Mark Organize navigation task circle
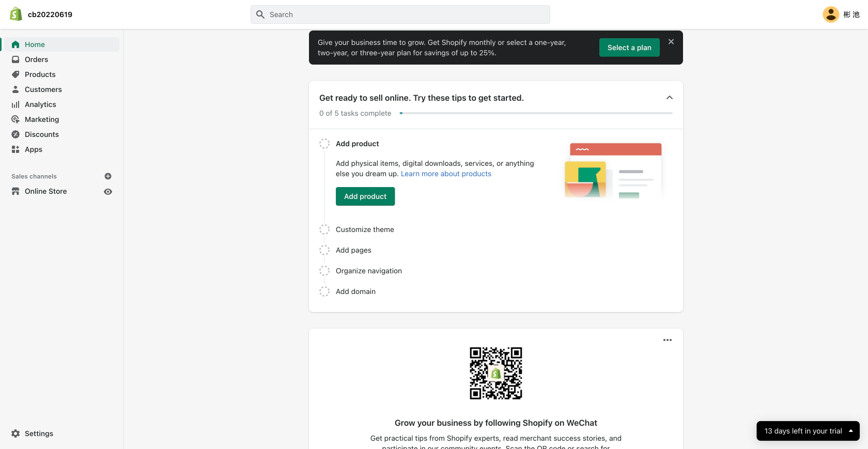868x449 pixels. 324,271
